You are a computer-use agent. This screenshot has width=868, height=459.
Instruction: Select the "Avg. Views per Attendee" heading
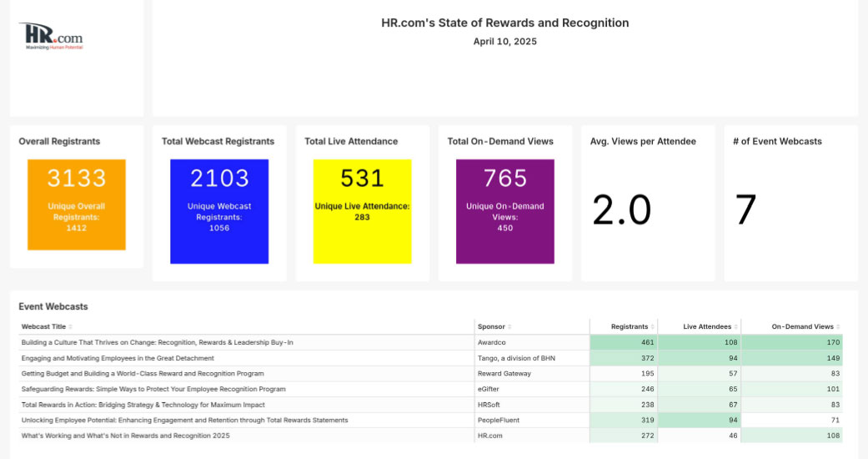coord(643,141)
